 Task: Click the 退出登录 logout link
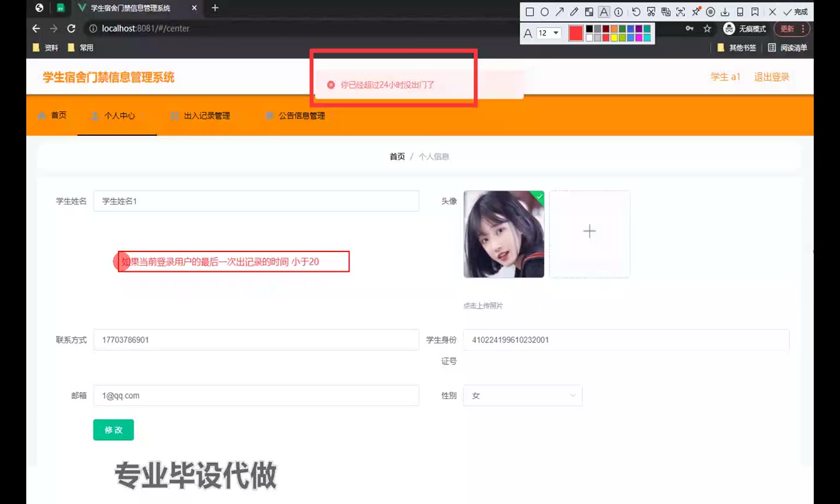771,77
